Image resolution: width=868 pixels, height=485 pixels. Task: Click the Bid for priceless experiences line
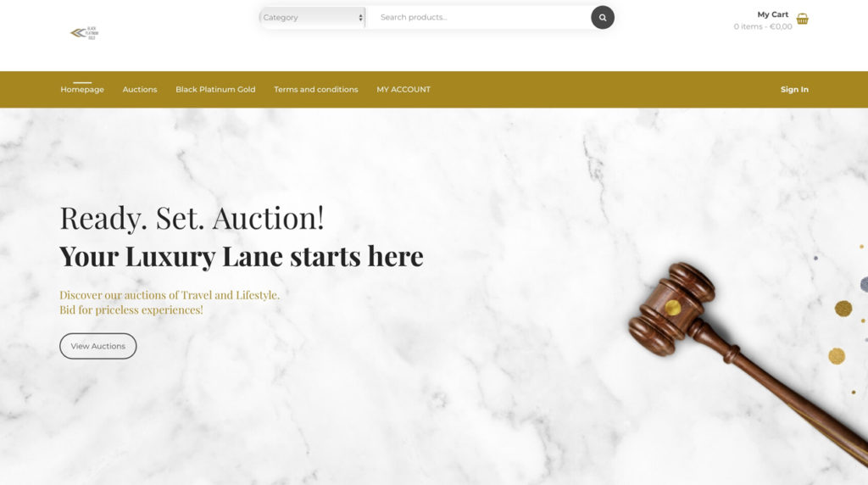click(x=131, y=310)
